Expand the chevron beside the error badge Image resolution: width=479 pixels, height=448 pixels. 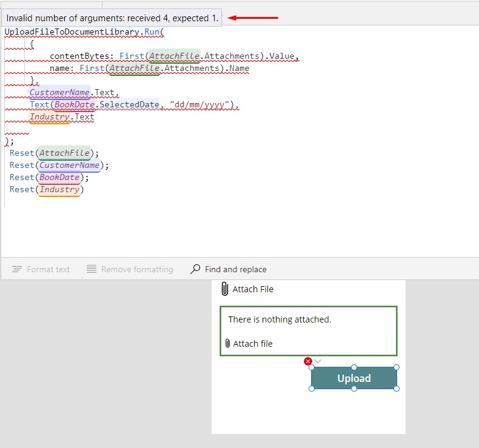point(318,361)
